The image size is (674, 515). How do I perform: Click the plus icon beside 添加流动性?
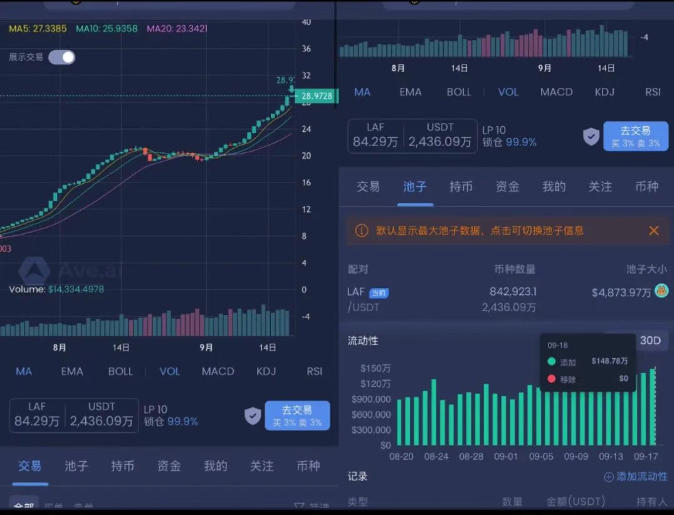[608, 477]
